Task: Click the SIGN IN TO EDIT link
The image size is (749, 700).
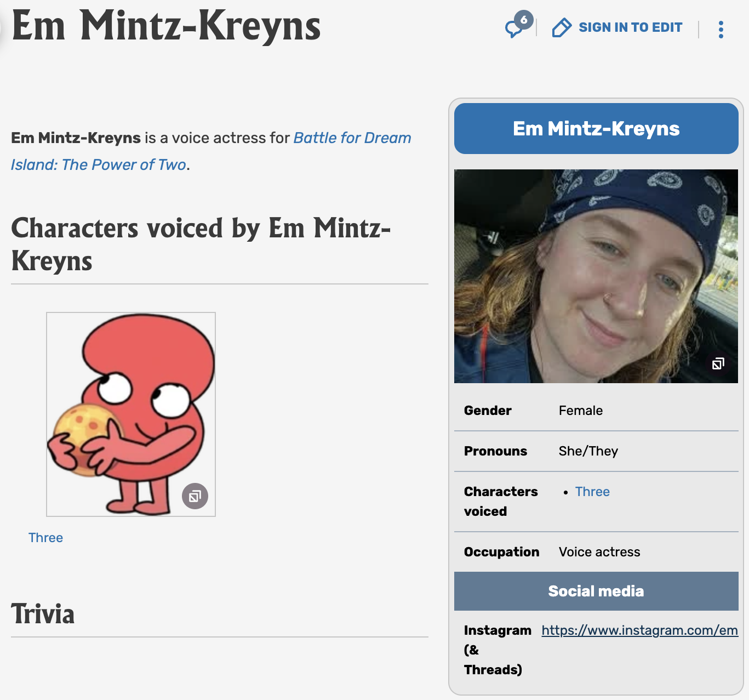Action: pyautogui.click(x=631, y=27)
